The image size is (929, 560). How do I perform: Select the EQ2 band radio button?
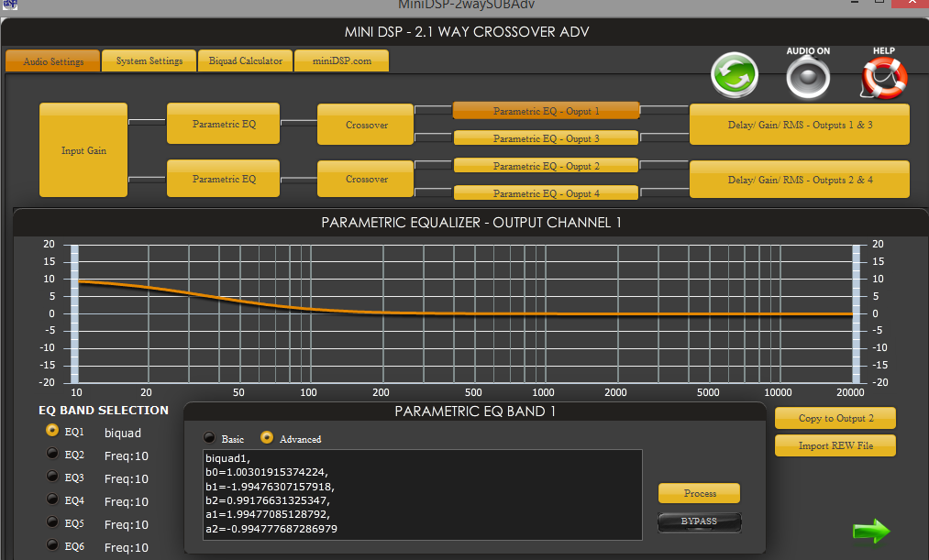(53, 454)
